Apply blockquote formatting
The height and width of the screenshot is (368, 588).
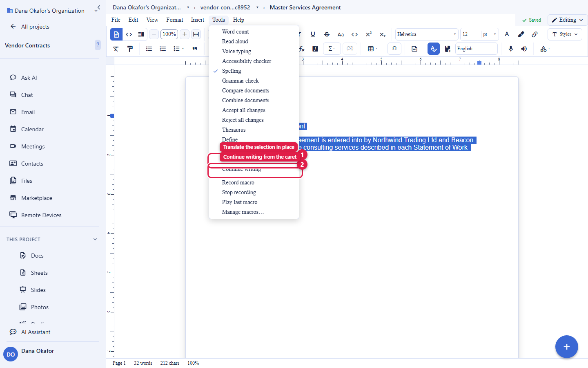pyautogui.click(x=195, y=49)
